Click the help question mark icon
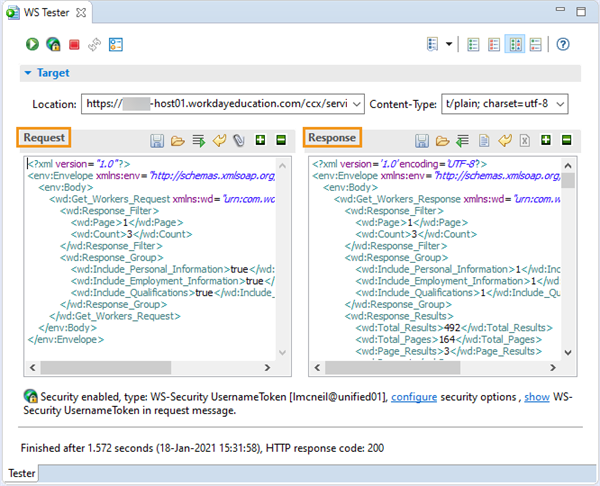 [562, 44]
